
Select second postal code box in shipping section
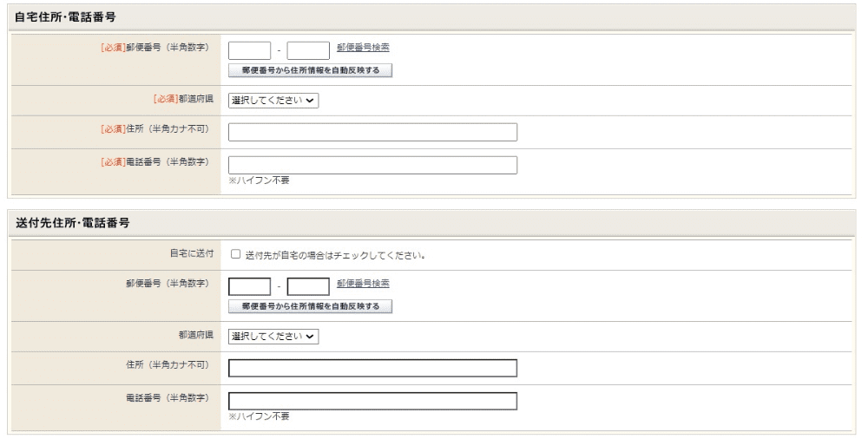[308, 286]
